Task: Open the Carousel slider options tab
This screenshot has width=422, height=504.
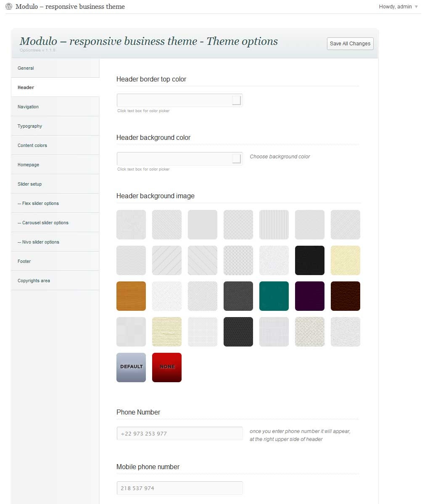Action: 55,223
